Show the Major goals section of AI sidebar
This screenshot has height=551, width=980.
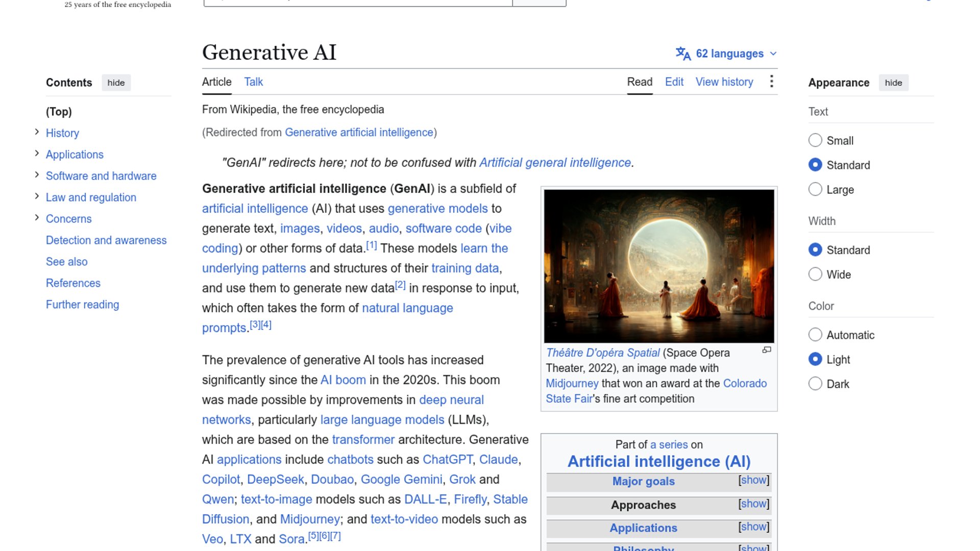pos(753,480)
